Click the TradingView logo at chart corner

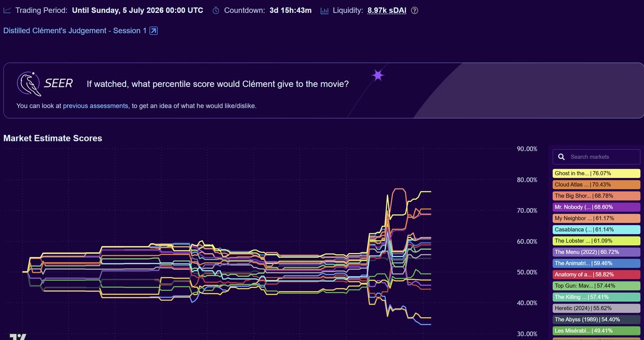[18, 337]
